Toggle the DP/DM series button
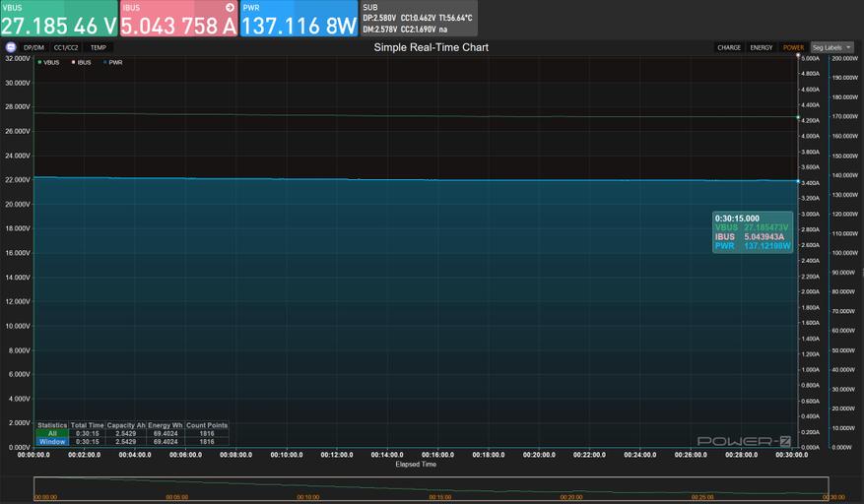The width and height of the screenshot is (864, 504). pyautogui.click(x=34, y=48)
